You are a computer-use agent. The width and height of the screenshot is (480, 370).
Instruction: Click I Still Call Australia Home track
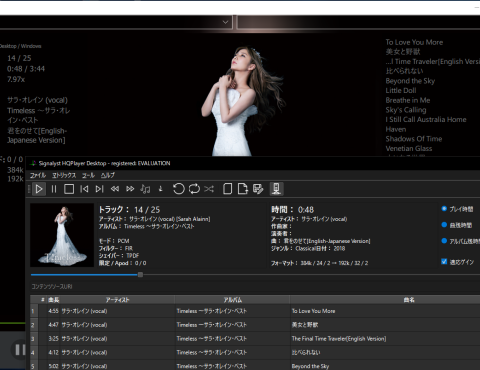pos(426,119)
